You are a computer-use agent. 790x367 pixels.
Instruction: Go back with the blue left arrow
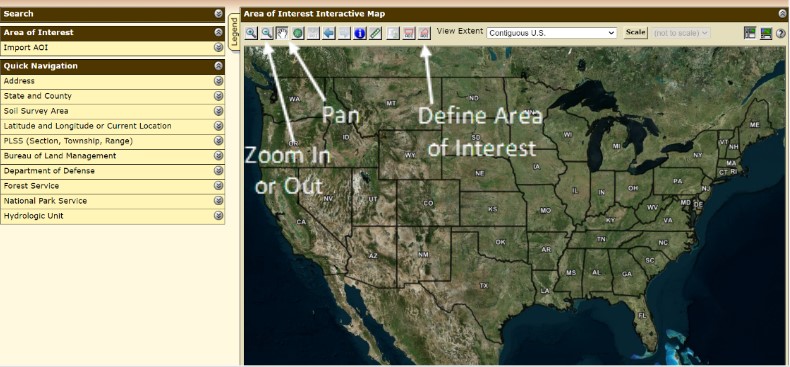(x=329, y=33)
